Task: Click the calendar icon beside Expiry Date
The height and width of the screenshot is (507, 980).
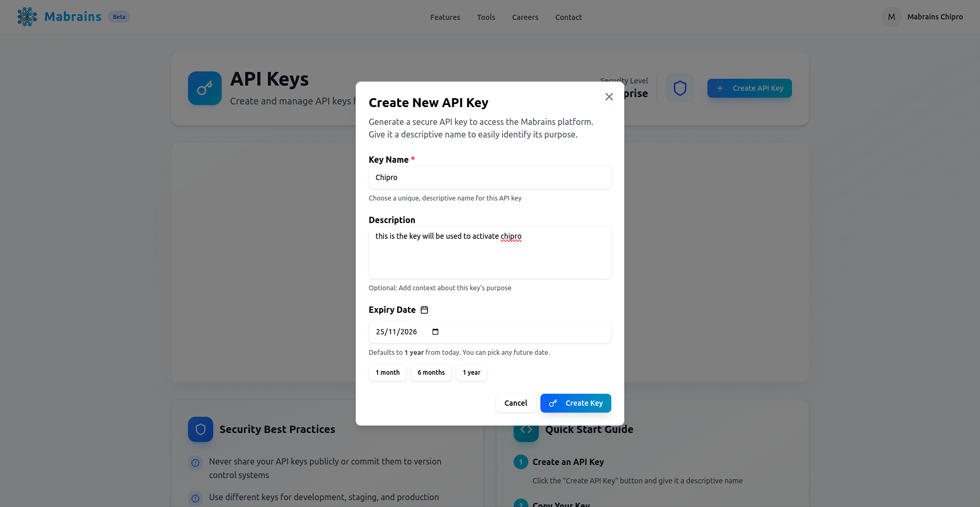Action: pyautogui.click(x=424, y=310)
